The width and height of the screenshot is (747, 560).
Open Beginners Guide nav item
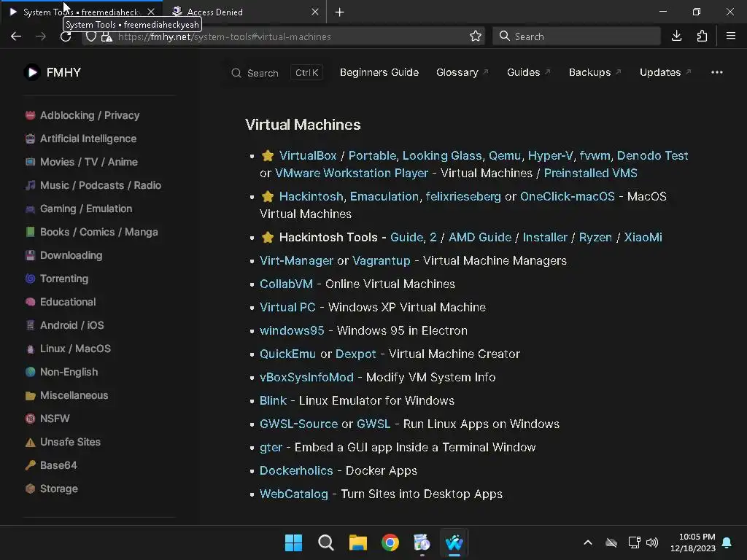(379, 72)
